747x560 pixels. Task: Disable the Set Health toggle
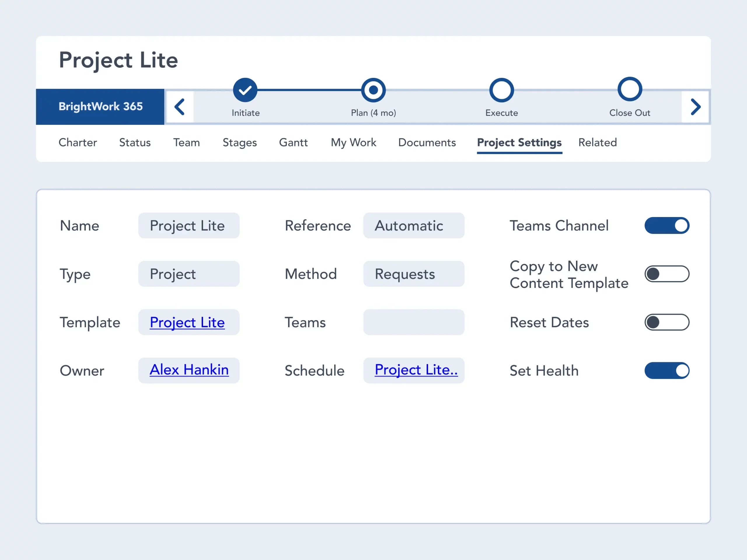click(x=667, y=371)
